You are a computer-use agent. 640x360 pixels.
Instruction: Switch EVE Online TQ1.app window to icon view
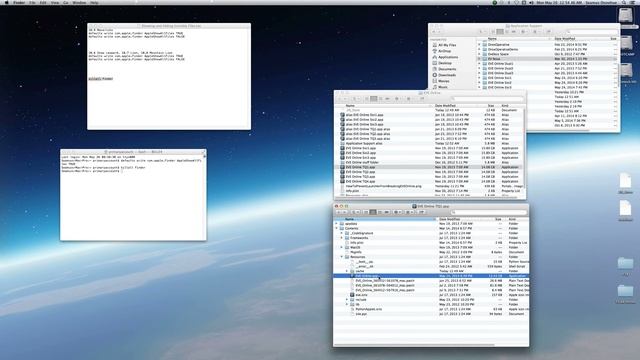pos(366,212)
